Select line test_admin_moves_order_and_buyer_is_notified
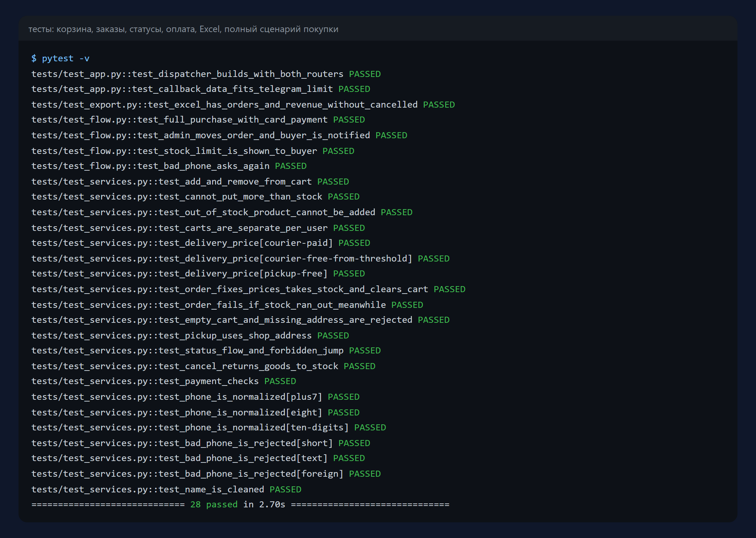 (219, 135)
